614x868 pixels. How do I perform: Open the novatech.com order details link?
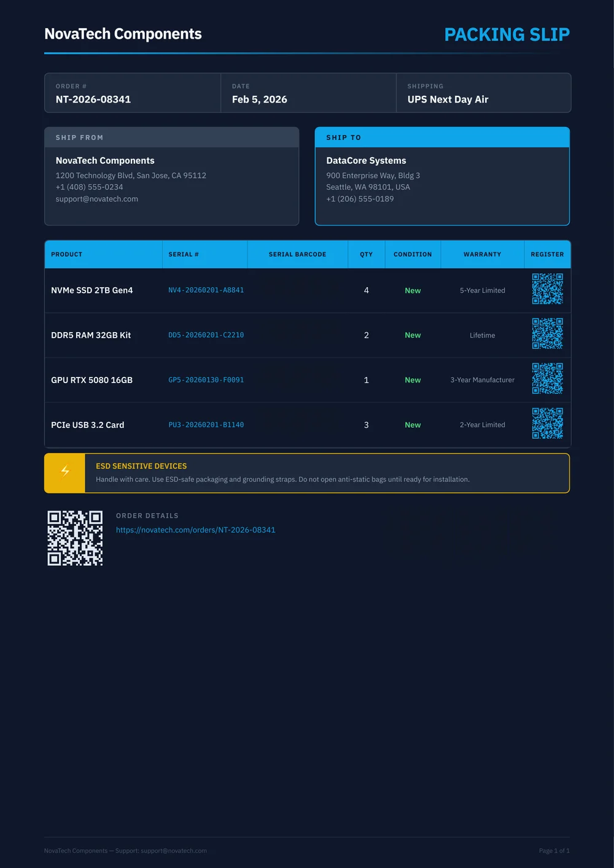(x=195, y=530)
